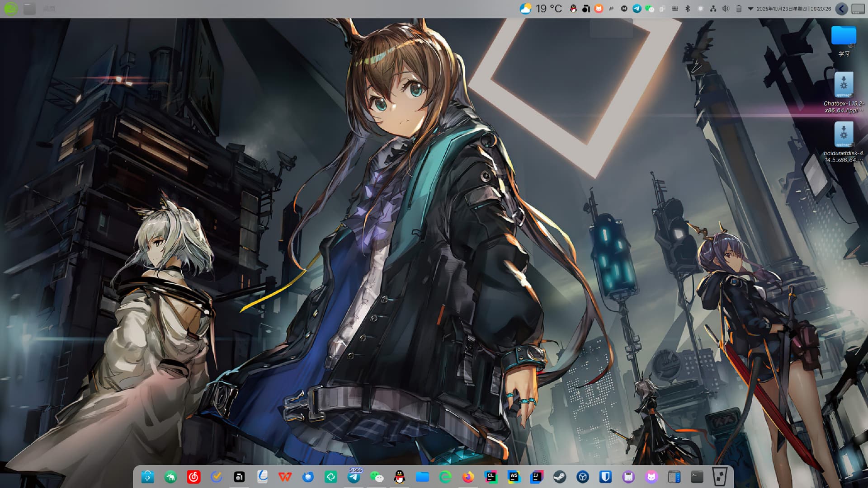Open CLion in the dock
Viewport: 868px width, 488px height.
[x=491, y=477]
